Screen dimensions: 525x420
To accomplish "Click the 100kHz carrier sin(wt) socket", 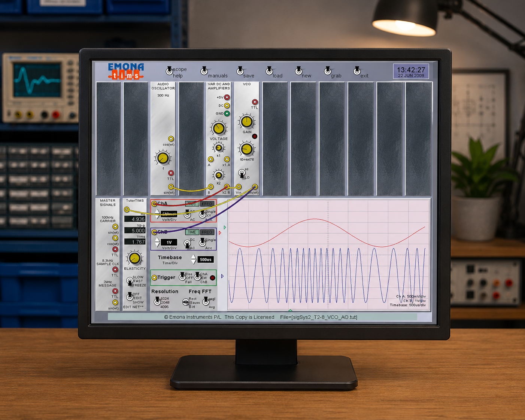I will point(115,227).
